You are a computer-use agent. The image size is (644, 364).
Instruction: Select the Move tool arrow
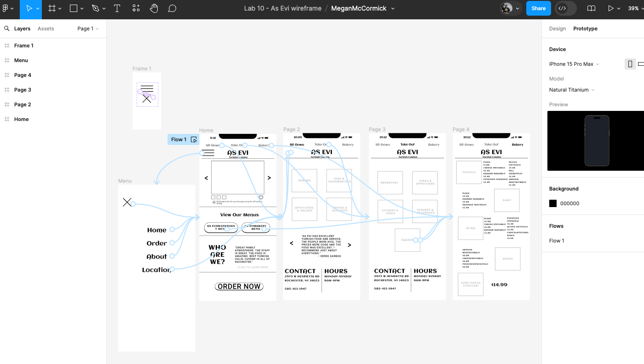tap(29, 8)
